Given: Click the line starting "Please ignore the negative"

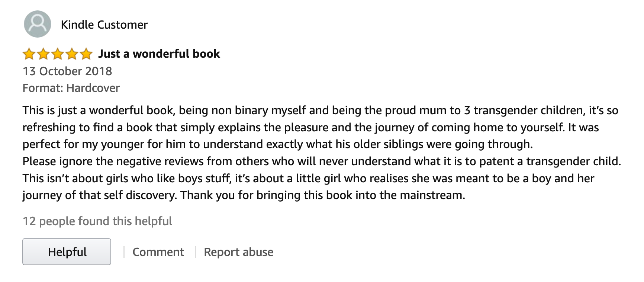Looking at the screenshot, I should (x=322, y=161).
